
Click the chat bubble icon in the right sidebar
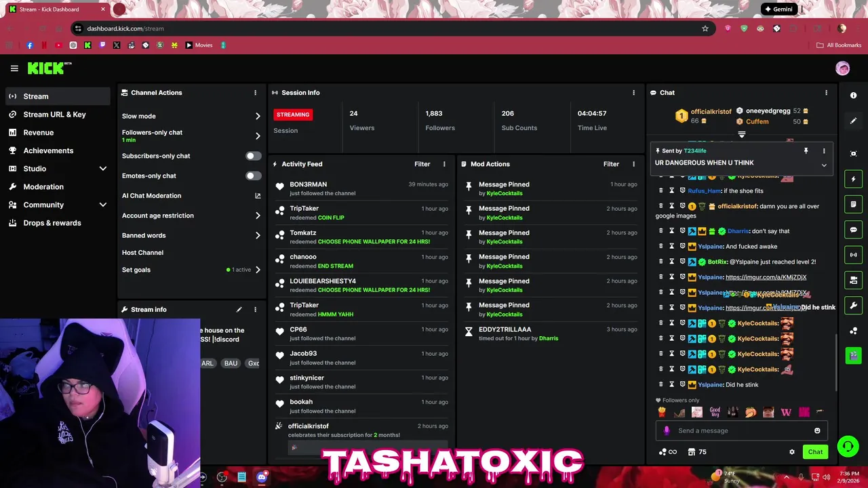854,230
